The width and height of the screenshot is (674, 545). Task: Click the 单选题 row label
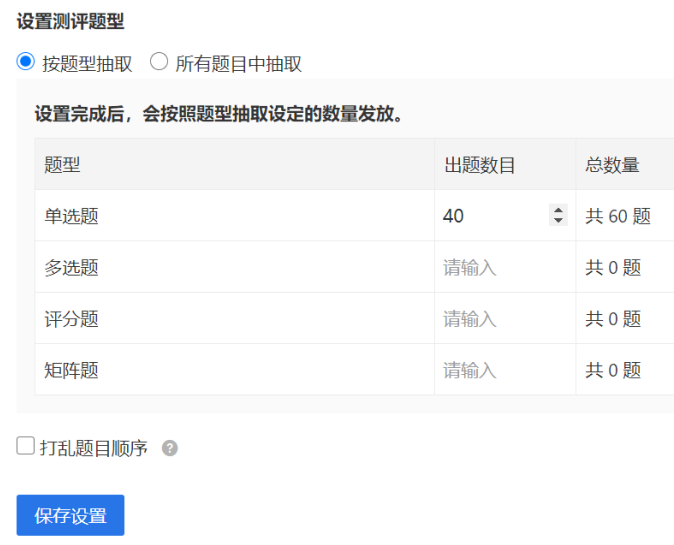71,216
